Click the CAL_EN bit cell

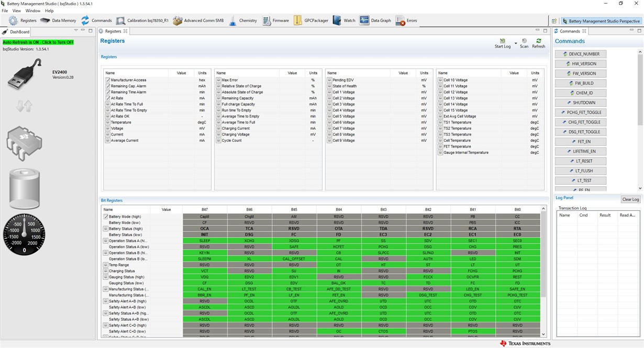[205, 289]
